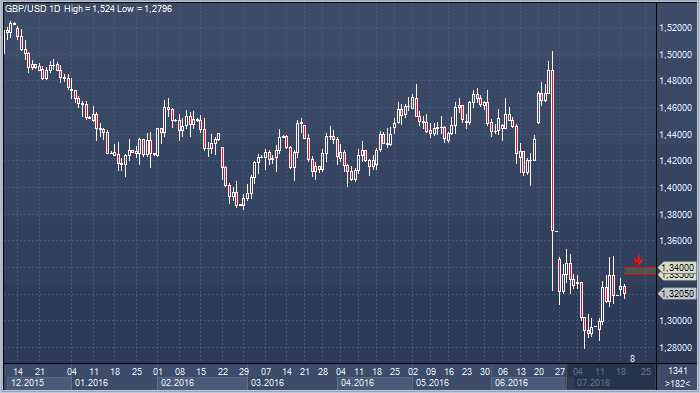Select the 05.2016 month segment

click(x=452, y=383)
